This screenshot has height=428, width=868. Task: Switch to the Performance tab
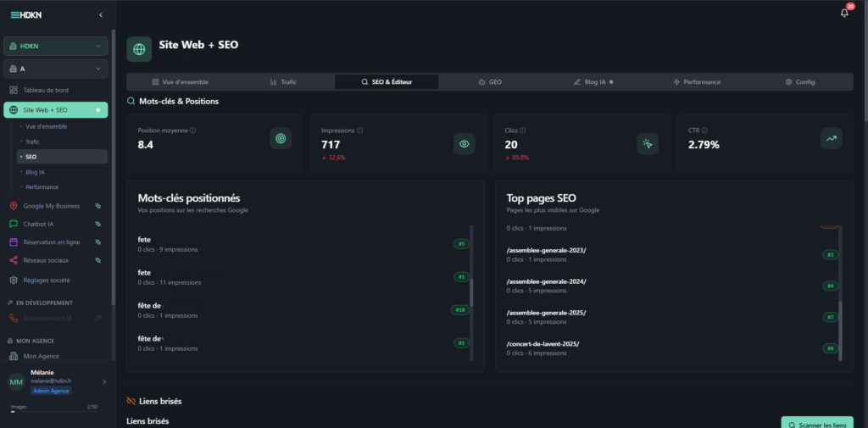click(x=697, y=82)
